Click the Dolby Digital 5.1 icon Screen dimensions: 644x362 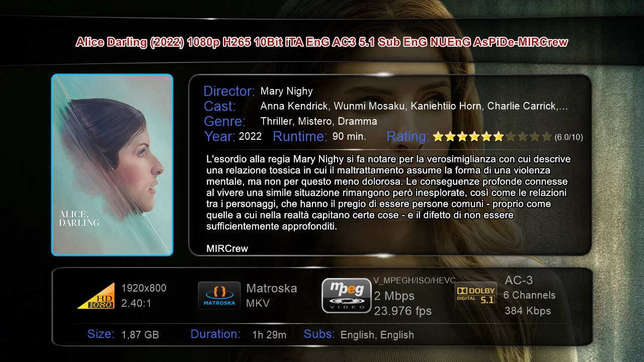click(x=476, y=295)
